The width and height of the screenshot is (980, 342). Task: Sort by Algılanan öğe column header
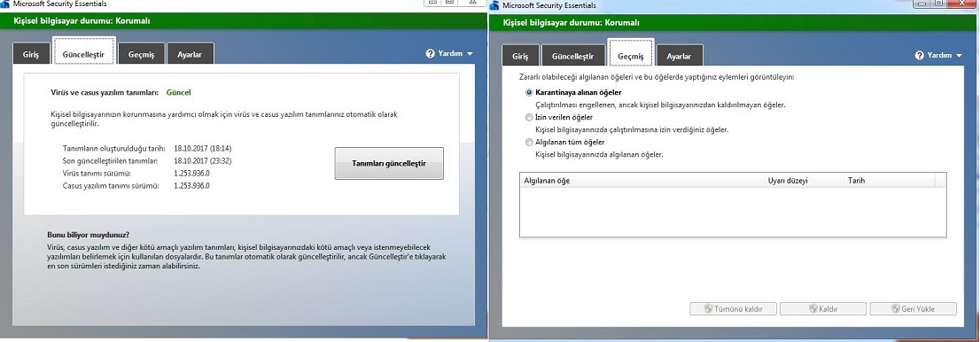pyautogui.click(x=642, y=181)
